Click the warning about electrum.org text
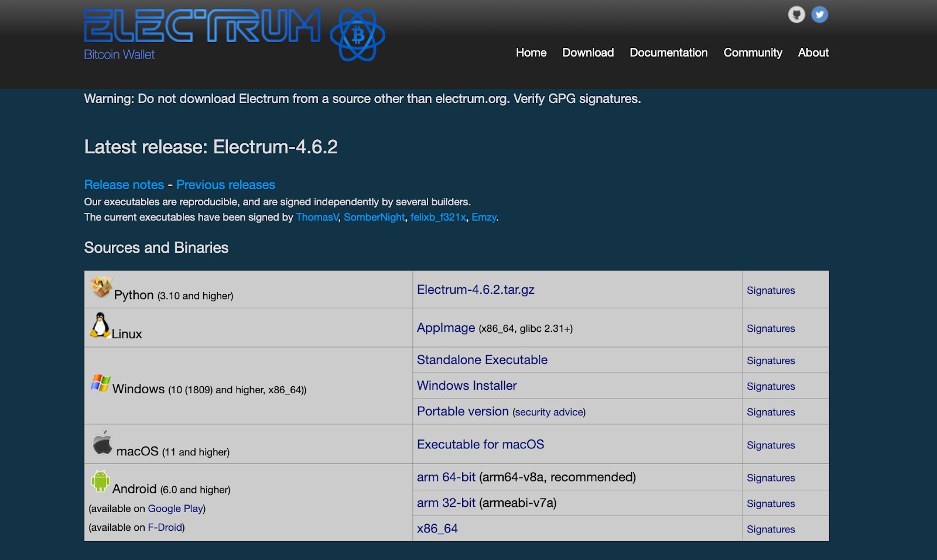 point(363,99)
